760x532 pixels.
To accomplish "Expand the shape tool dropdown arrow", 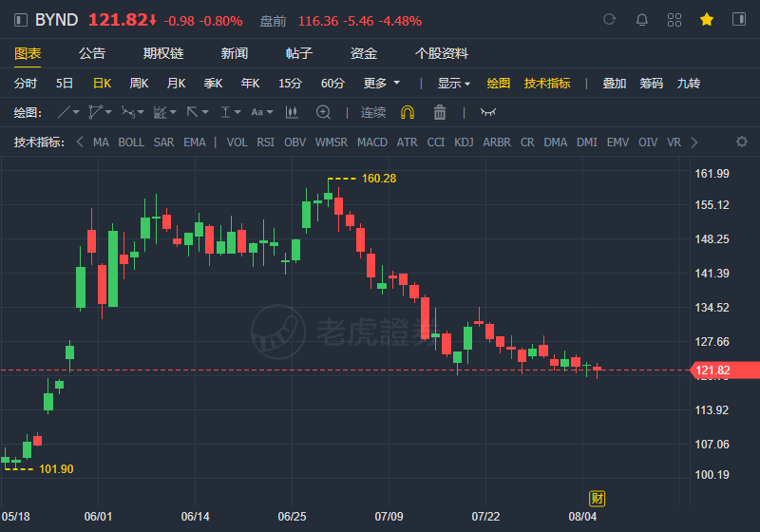I will 108,112.
